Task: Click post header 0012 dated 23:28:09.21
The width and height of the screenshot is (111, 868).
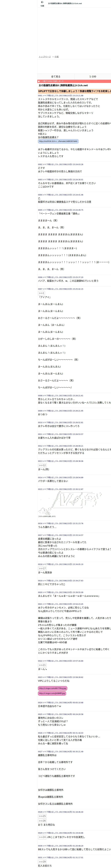Action: coord(61,446)
